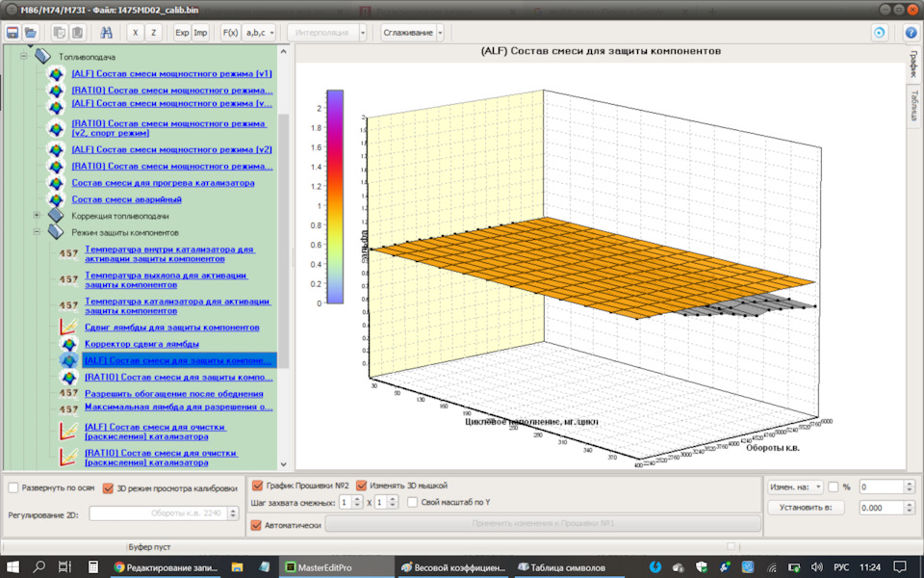The width and height of the screenshot is (924, 578).
Task: Switch to the График side tab
Action: 914,64
